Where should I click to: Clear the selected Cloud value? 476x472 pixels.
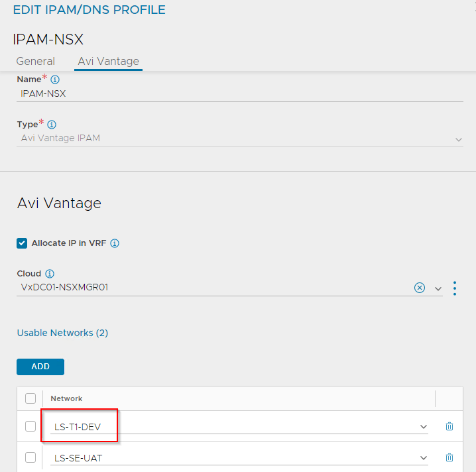coord(420,288)
